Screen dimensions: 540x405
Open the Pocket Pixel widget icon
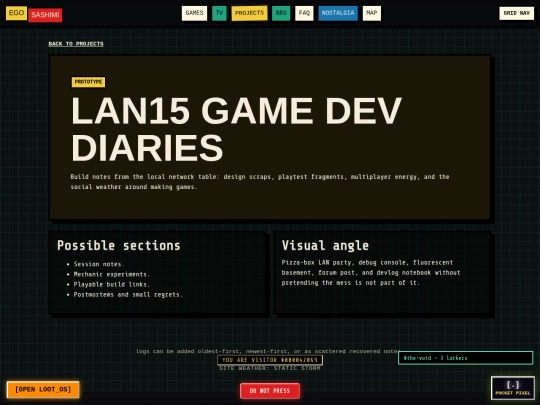click(513, 388)
